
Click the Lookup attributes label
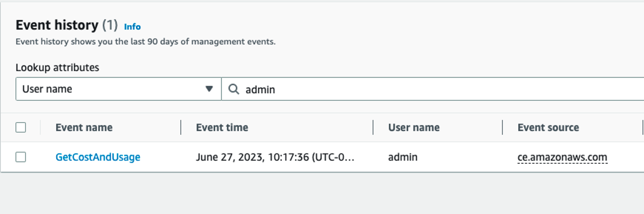[57, 68]
